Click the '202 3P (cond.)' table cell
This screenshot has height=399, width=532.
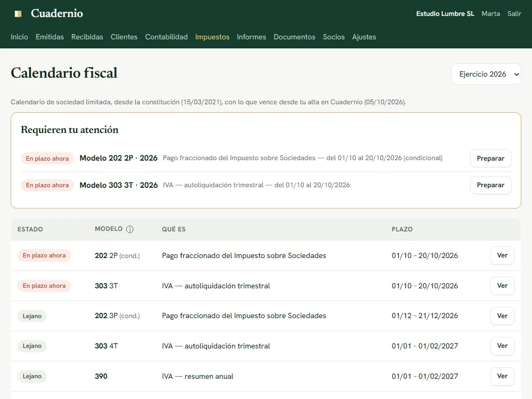[118, 316]
